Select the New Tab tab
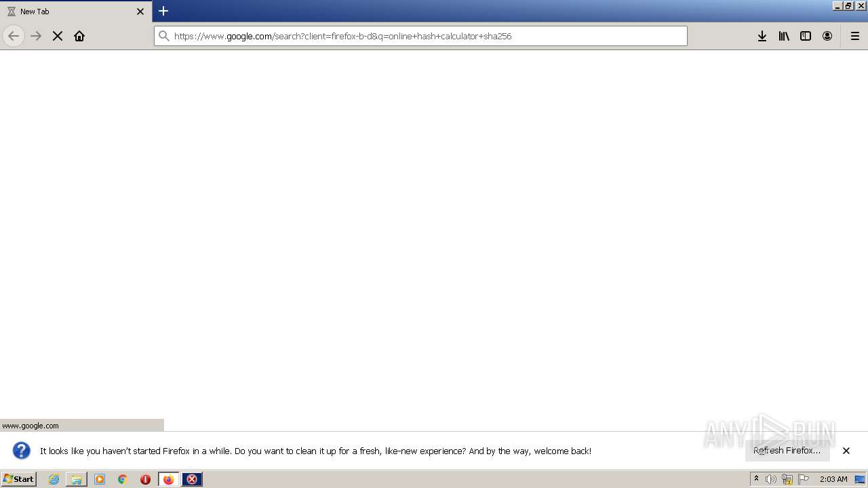The width and height of the screenshot is (868, 488). point(76,12)
